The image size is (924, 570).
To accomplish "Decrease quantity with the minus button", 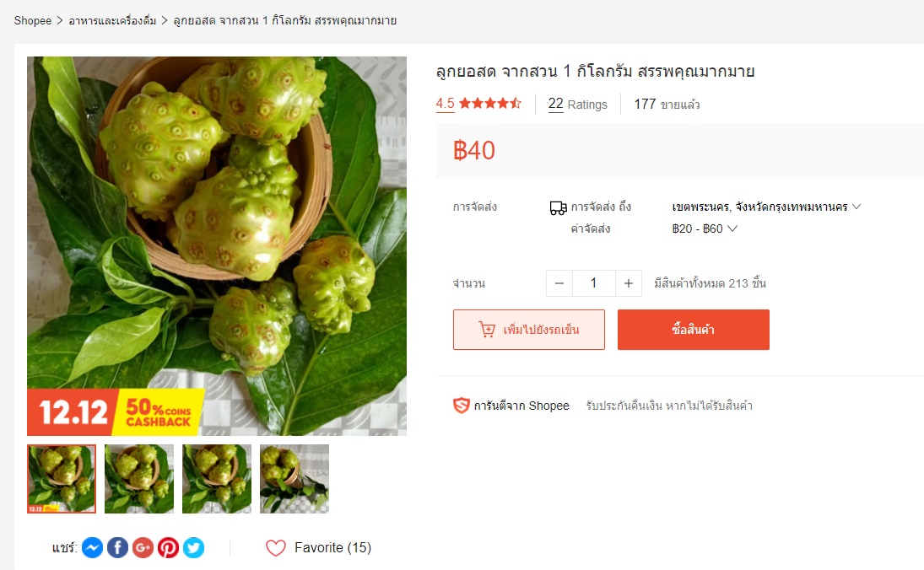I will [x=559, y=283].
